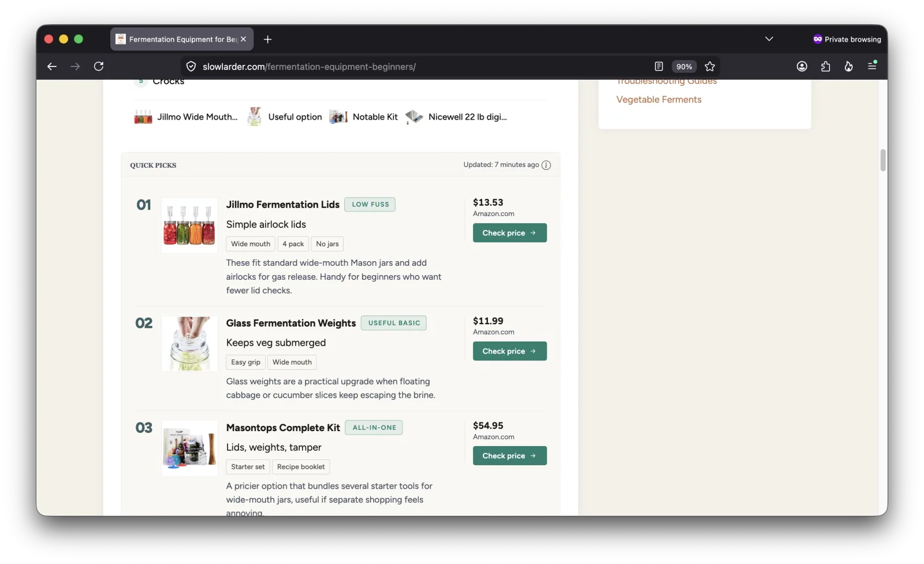Select the Wide mouth tag on Jillmo lids

click(251, 244)
